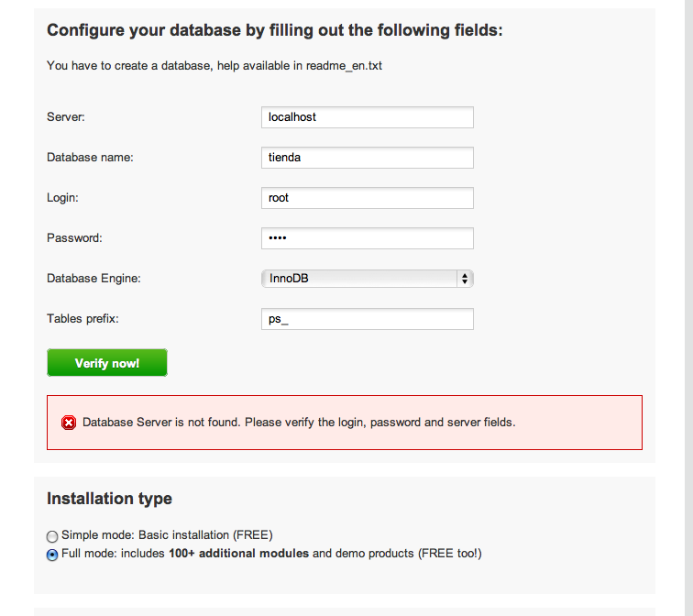Select the Simple mode radio button
Viewport: 693px width, 616px height.
click(x=53, y=535)
